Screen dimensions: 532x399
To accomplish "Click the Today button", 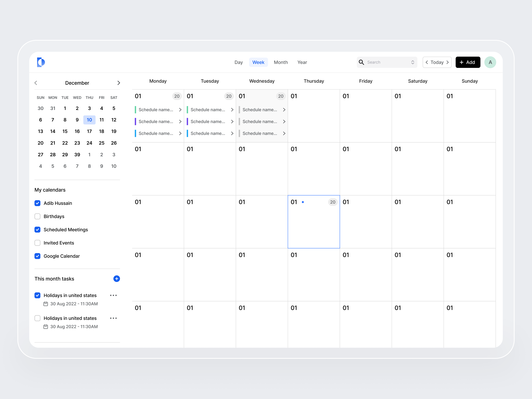I will pyautogui.click(x=437, y=62).
